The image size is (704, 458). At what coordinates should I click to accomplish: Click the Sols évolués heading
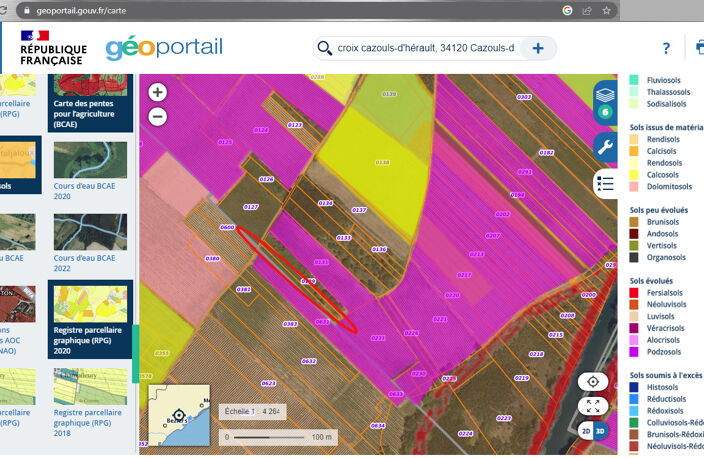point(651,281)
